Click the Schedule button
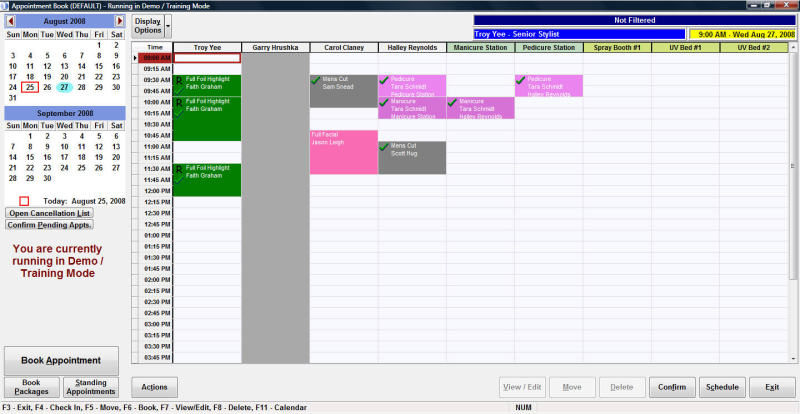This screenshot has width=800, height=414. 722,387
